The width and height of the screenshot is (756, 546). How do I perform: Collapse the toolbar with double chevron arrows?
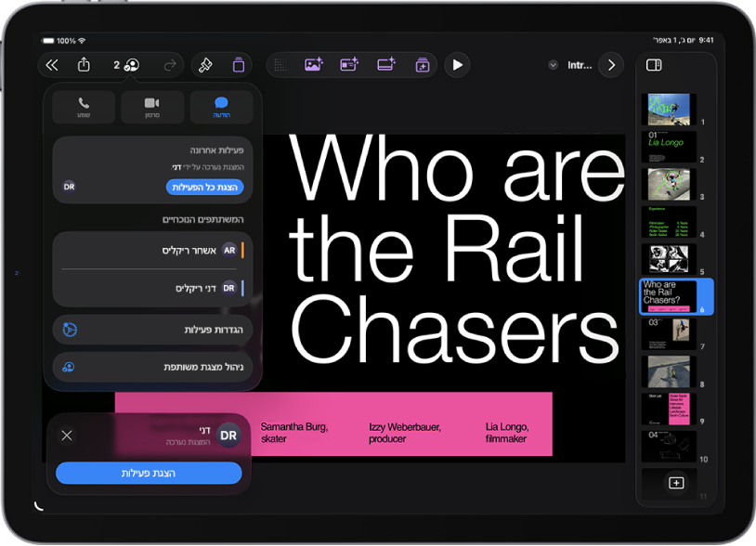[52, 65]
